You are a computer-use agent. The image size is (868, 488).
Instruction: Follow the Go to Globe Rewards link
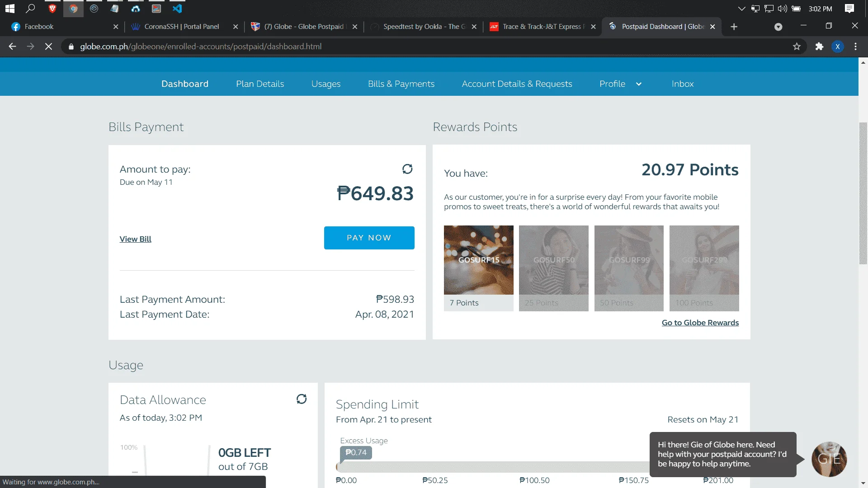click(700, 323)
